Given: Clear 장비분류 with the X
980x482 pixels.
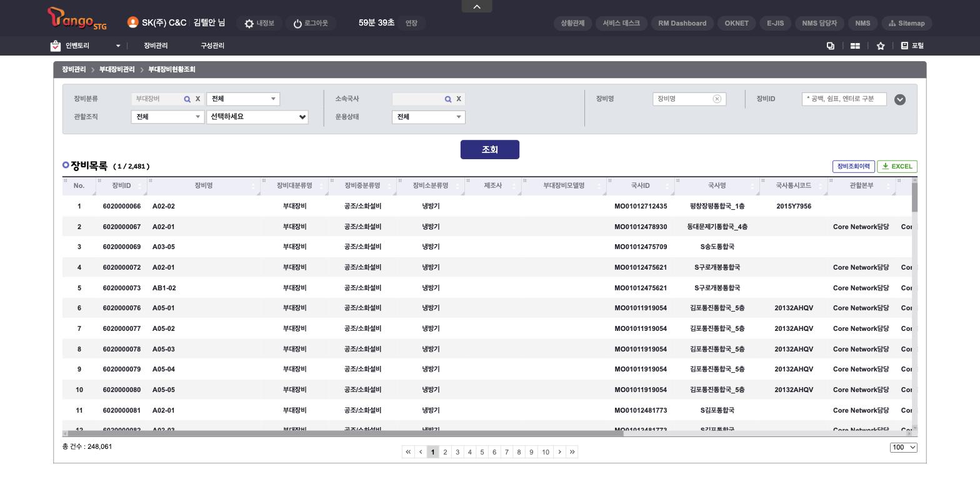Looking at the screenshot, I should pos(197,99).
